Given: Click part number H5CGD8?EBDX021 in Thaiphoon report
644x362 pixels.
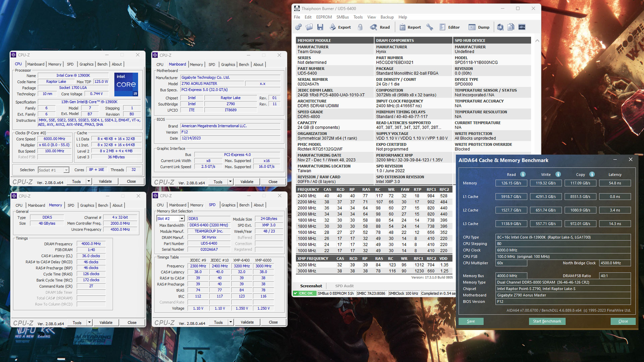Looking at the screenshot, I should coord(395,62).
